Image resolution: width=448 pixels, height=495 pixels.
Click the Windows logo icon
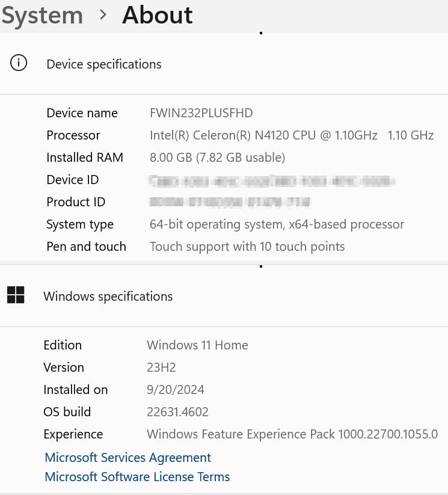click(16, 295)
